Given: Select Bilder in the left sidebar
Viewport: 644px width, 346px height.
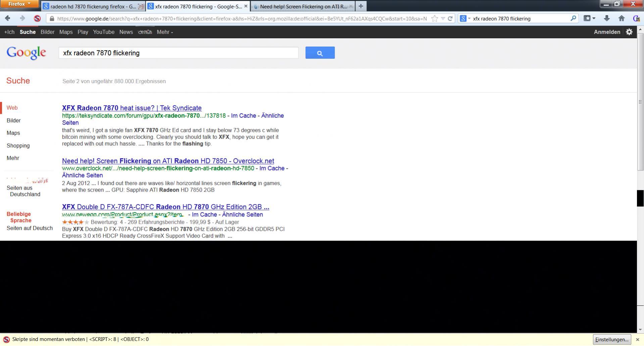Looking at the screenshot, I should tap(14, 120).
